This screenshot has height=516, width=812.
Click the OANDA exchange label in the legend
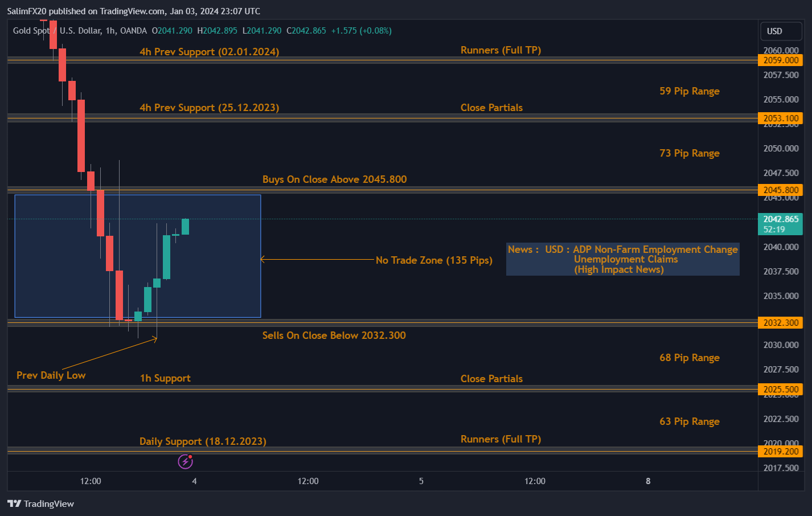[x=132, y=31]
